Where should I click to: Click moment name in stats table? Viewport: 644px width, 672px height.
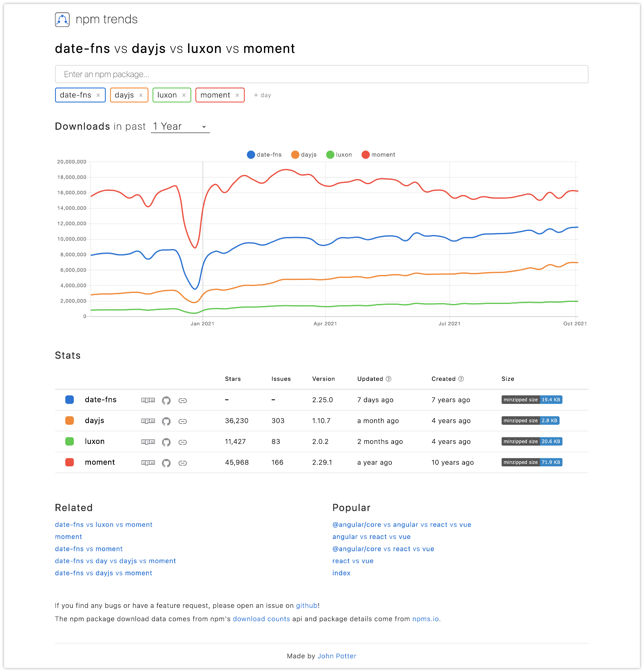[x=100, y=462]
